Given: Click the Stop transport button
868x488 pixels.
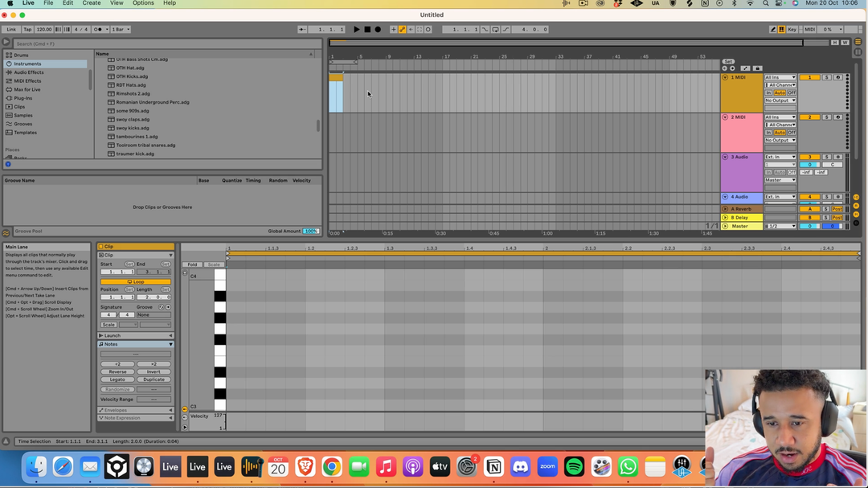Looking at the screenshot, I should tap(367, 30).
